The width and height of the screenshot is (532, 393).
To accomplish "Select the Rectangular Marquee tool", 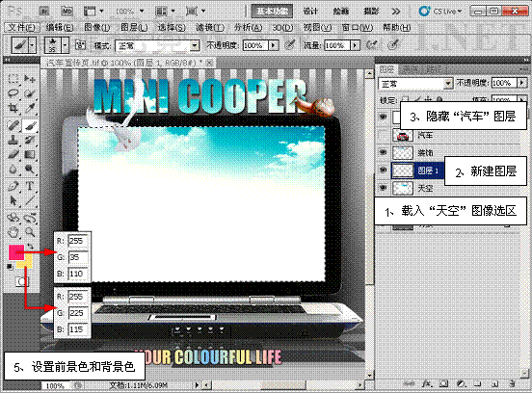I will coord(13,79).
